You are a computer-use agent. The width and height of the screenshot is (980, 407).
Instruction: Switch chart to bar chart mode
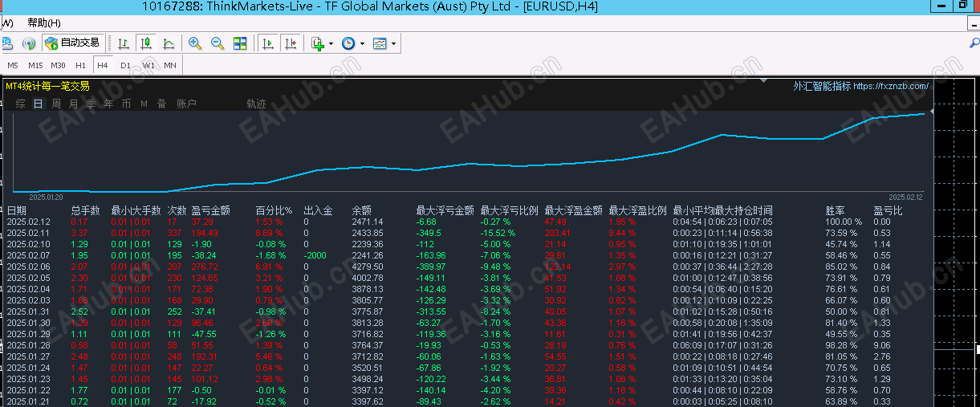tap(124, 43)
